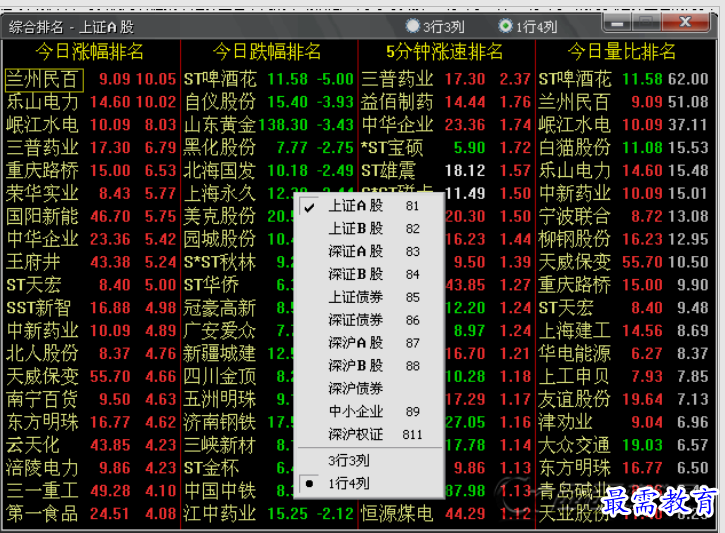Pick 3行3列 layout in the context menu

pyautogui.click(x=369, y=461)
